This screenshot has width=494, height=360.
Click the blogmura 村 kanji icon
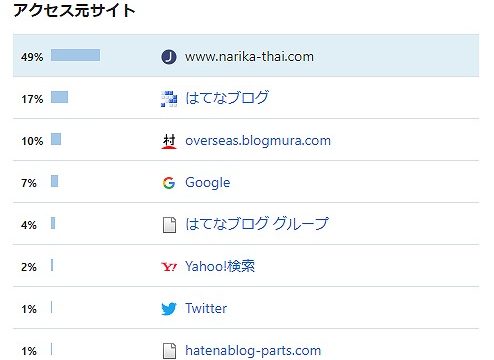click(169, 141)
